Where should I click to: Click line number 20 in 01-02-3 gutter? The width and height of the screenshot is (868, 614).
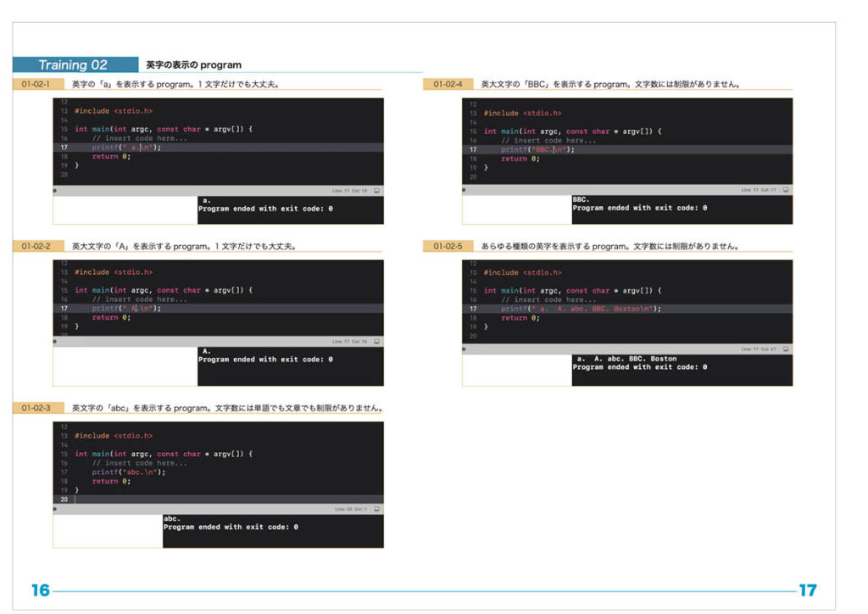pos(64,500)
